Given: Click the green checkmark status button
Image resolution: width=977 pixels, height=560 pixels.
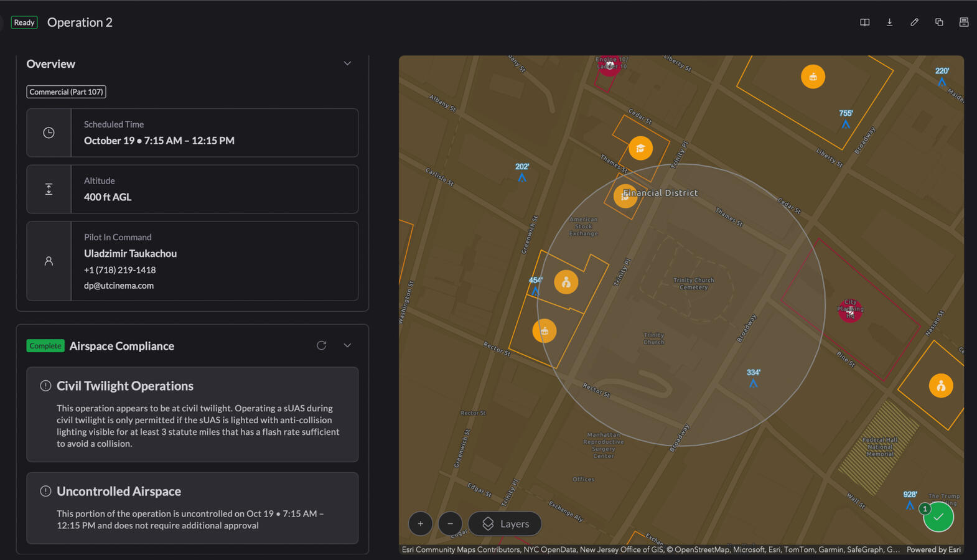Looking at the screenshot, I should coord(938,517).
